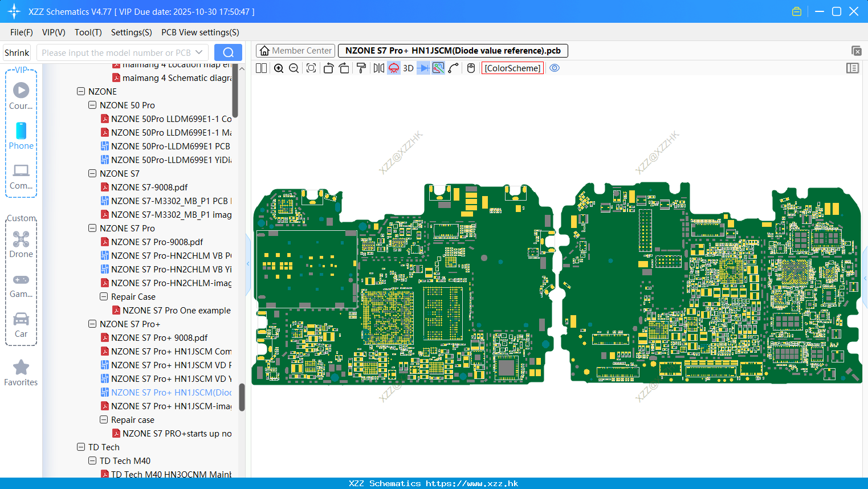Collapse the Repair case folder under S7 Pro+
The image size is (868, 489).
coord(104,419)
